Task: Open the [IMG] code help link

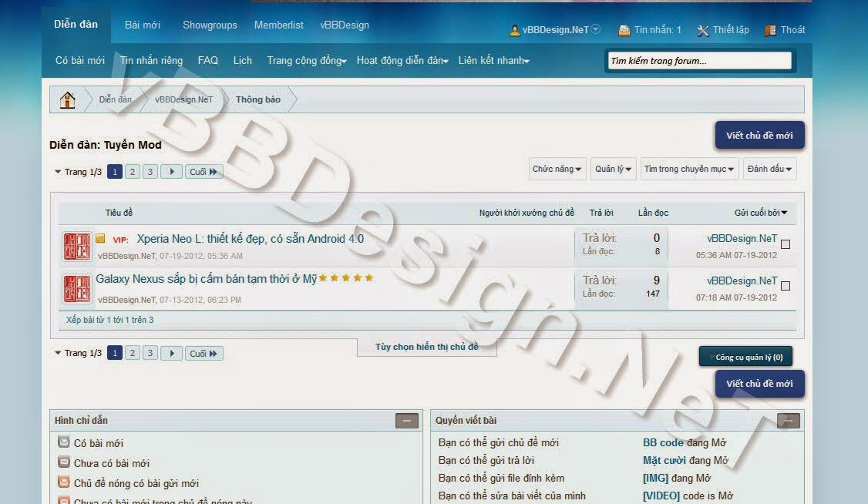Action: click(x=655, y=478)
